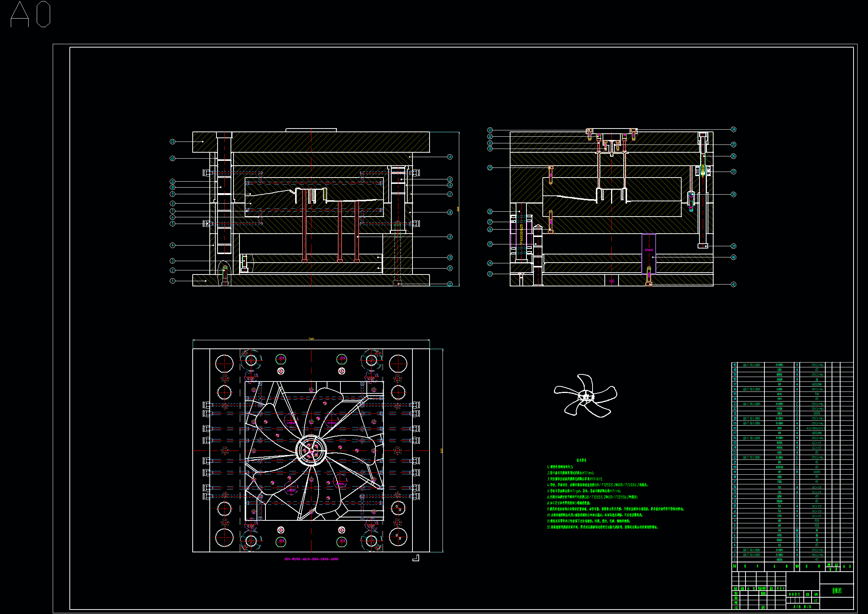
Task: Click the 装配图 title block cell
Action: pos(836,591)
